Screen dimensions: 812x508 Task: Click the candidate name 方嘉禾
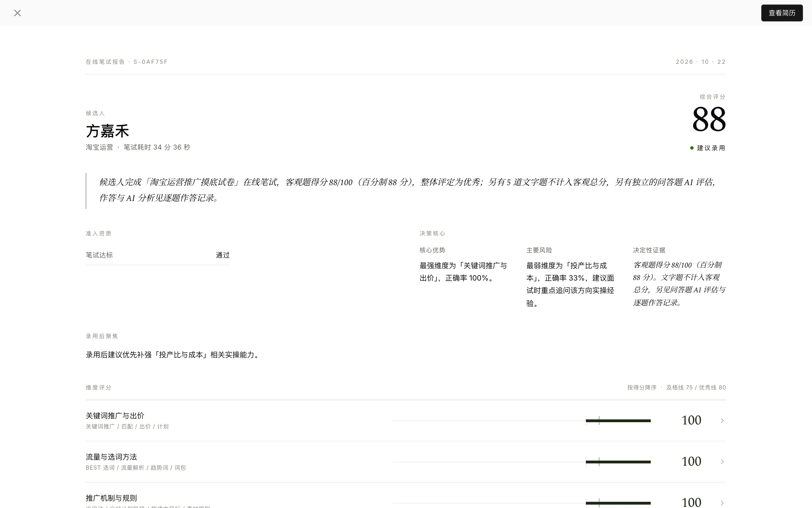[x=107, y=131]
